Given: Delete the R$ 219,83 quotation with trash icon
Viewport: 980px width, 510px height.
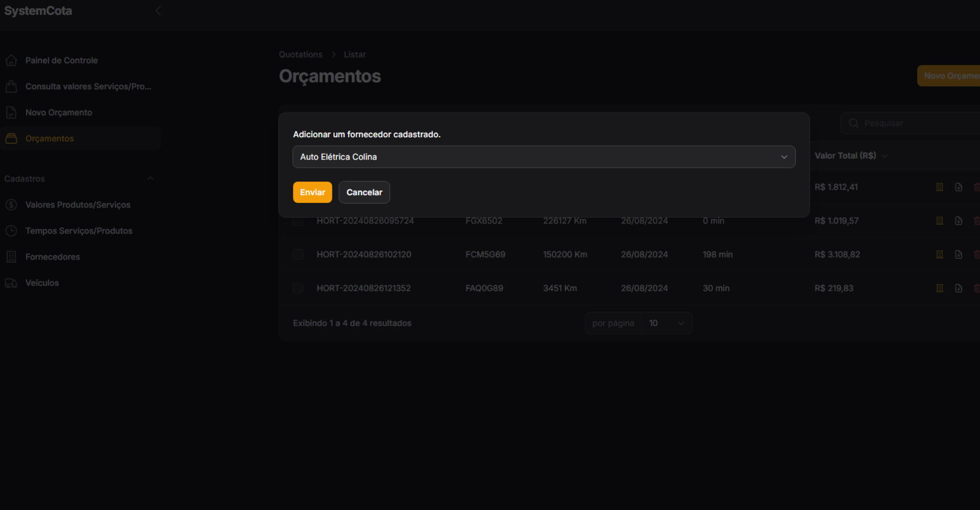Looking at the screenshot, I should pos(976,288).
